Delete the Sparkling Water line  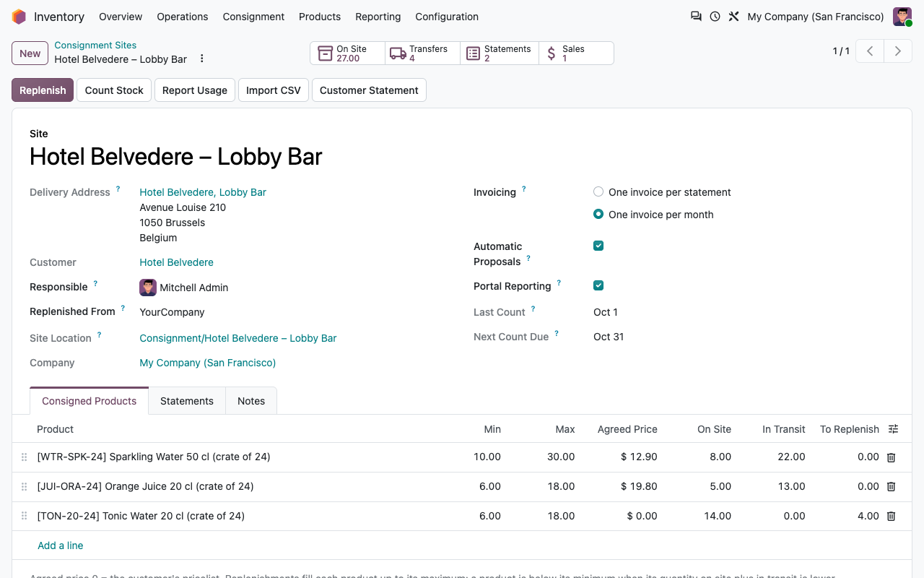pos(891,457)
